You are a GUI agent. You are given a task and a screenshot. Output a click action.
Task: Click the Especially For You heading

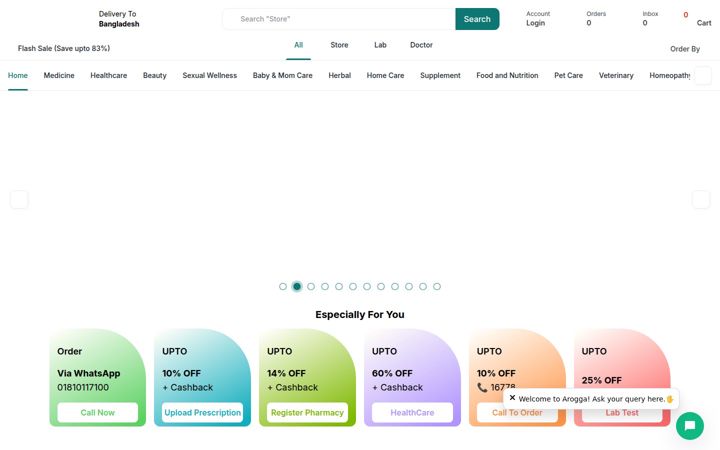point(360,315)
